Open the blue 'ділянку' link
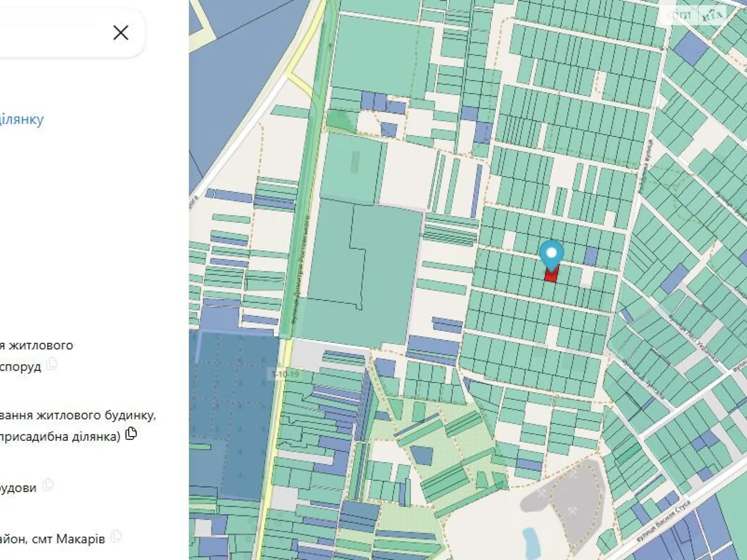This screenshot has width=747, height=560. [x=22, y=119]
